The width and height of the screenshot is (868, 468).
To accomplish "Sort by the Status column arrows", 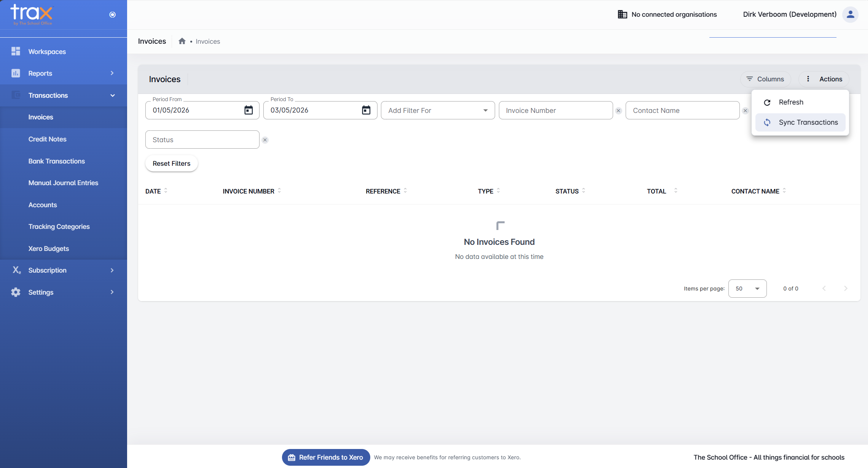I will pyautogui.click(x=584, y=191).
